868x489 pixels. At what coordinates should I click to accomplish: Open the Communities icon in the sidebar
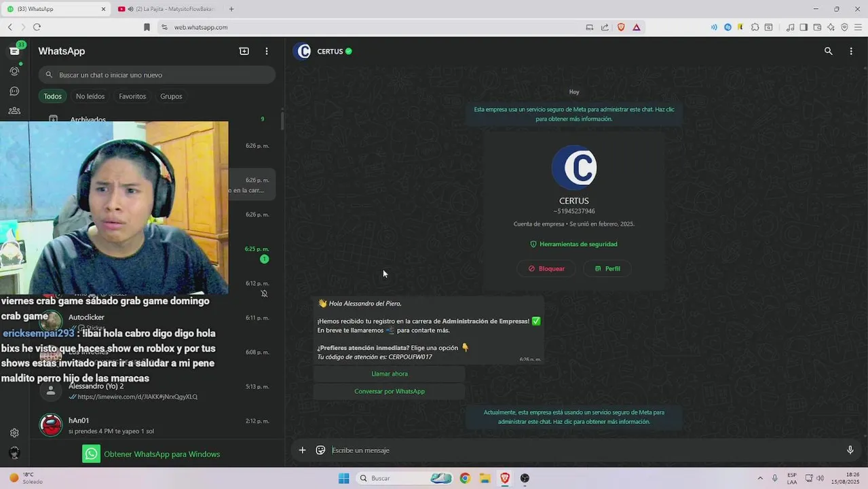pyautogui.click(x=14, y=111)
